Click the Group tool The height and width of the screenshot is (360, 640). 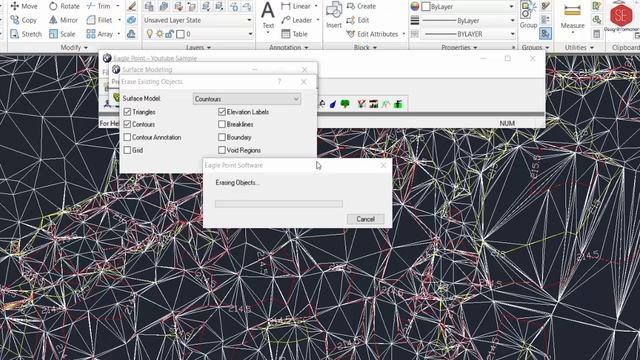(528, 16)
